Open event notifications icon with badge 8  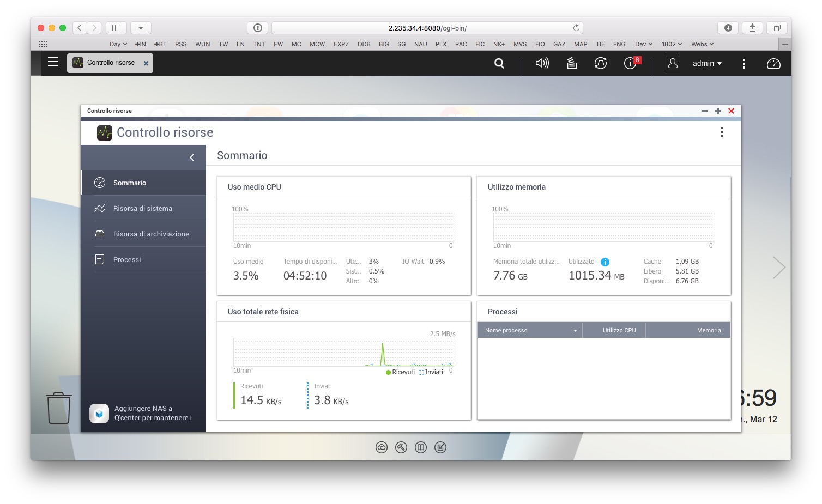(631, 63)
